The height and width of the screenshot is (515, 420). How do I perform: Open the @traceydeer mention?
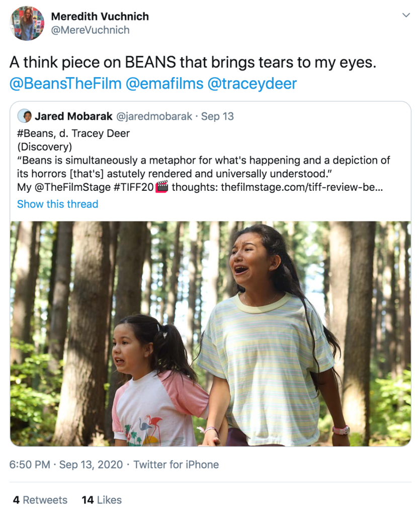pos(253,83)
